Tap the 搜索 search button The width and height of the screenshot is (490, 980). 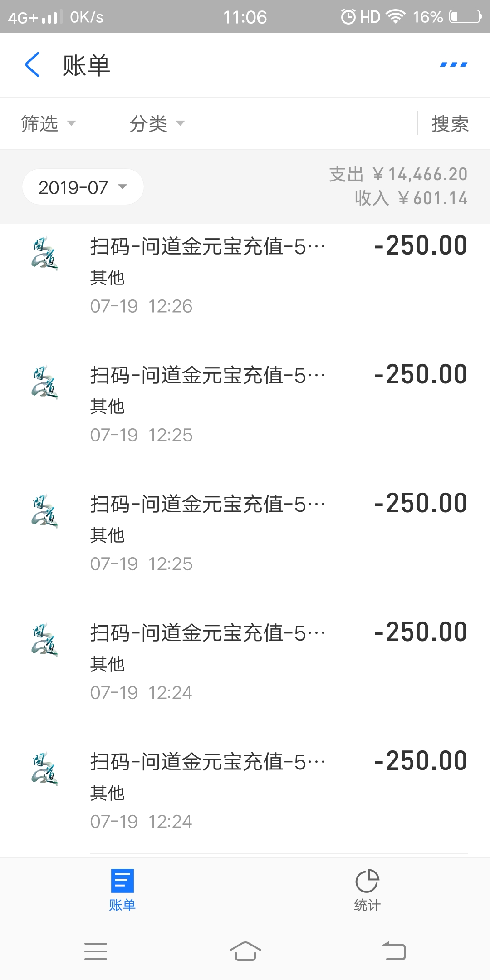coord(450,123)
